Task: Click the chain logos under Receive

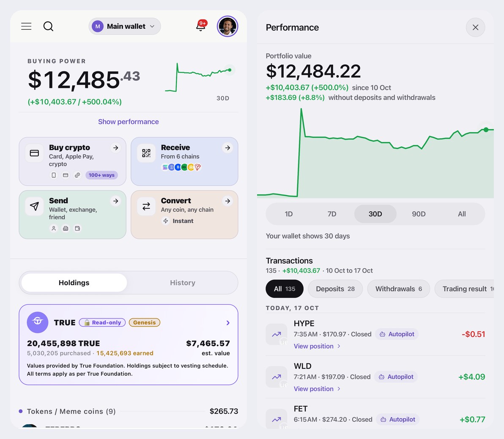Action: [x=181, y=167]
